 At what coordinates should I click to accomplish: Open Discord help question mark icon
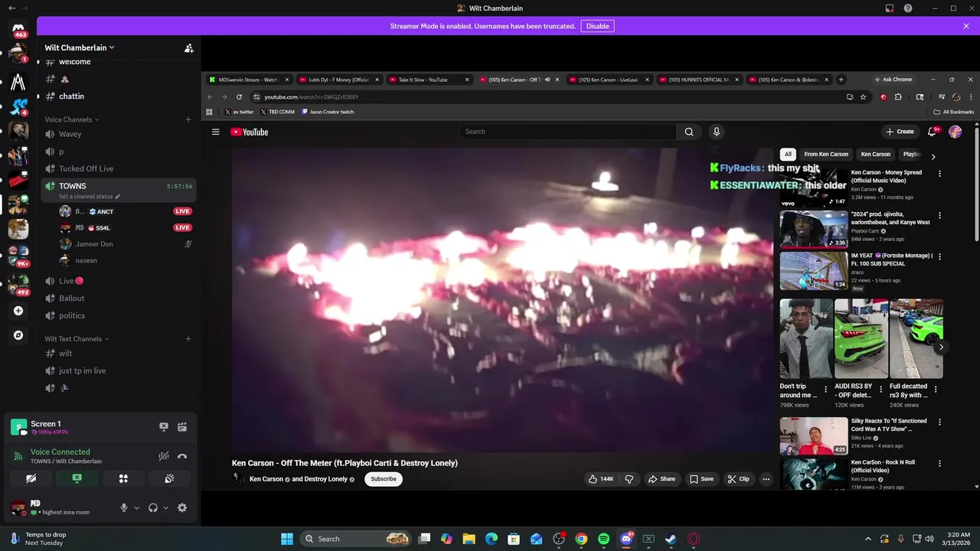908,8
